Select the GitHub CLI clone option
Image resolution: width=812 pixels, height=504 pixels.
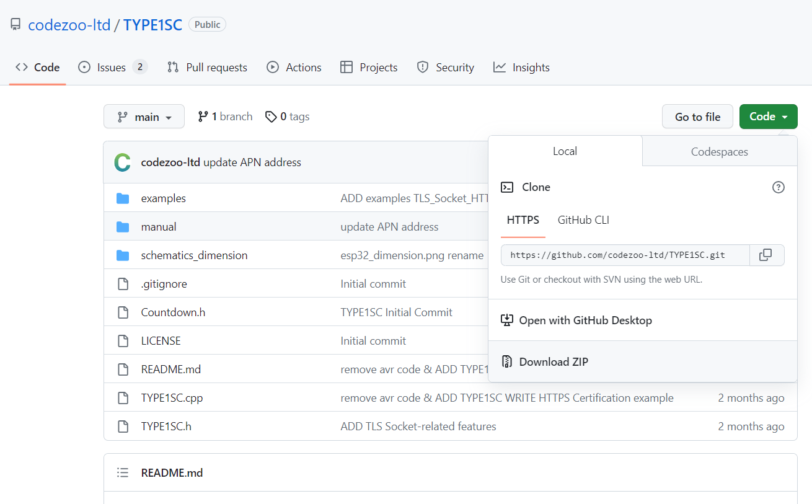(x=583, y=220)
